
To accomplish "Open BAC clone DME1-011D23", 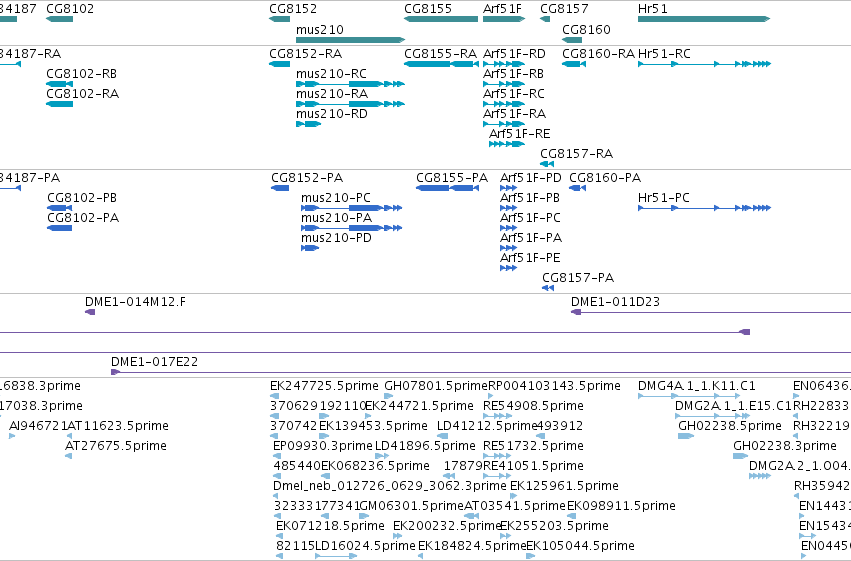I will pyautogui.click(x=711, y=313).
